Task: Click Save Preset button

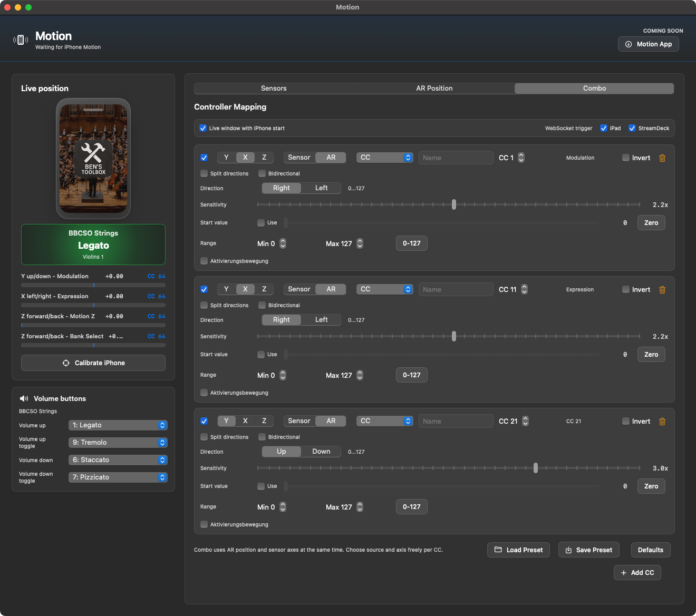Action: click(589, 550)
